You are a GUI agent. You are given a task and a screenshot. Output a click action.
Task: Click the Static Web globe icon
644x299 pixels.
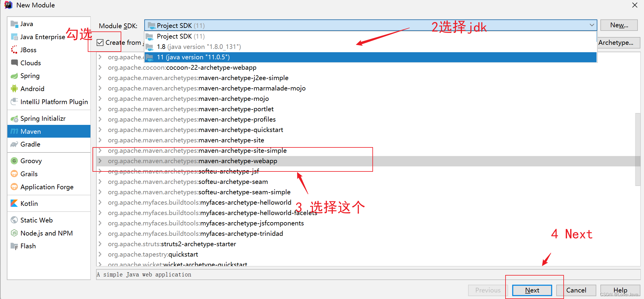[x=14, y=220]
